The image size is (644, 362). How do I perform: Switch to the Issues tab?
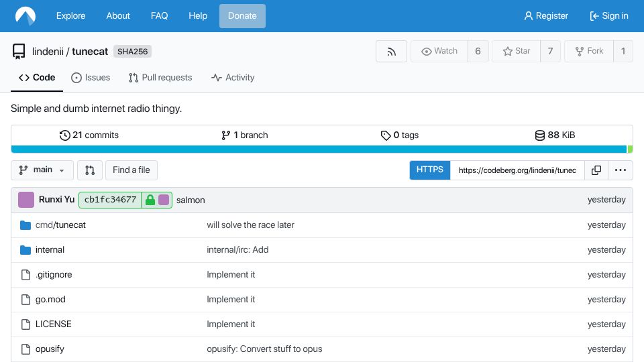pos(91,78)
